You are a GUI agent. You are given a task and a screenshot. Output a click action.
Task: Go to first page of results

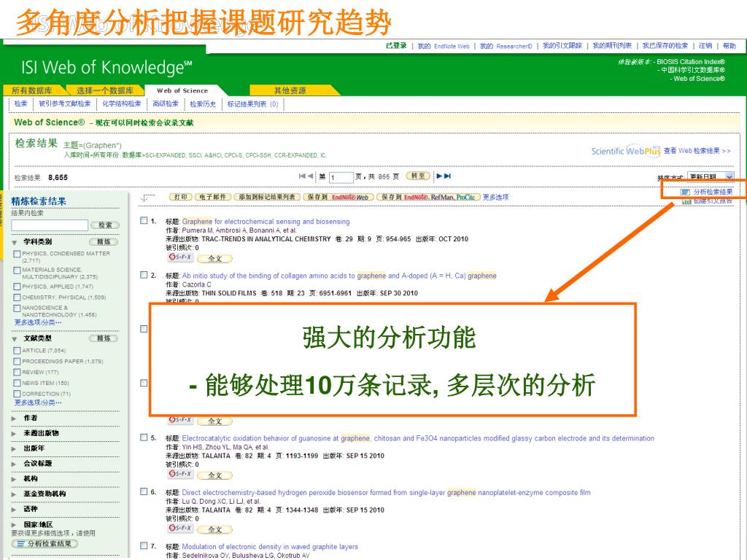(302, 176)
